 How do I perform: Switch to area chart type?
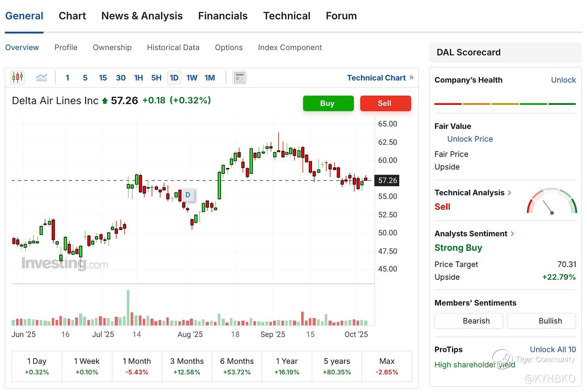pos(42,77)
